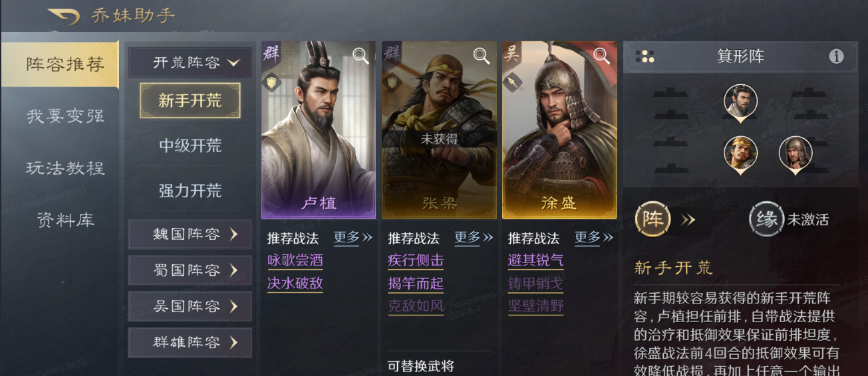The image size is (868, 376).
Task: Switch to the 我要变强 tab
Action: 65,116
